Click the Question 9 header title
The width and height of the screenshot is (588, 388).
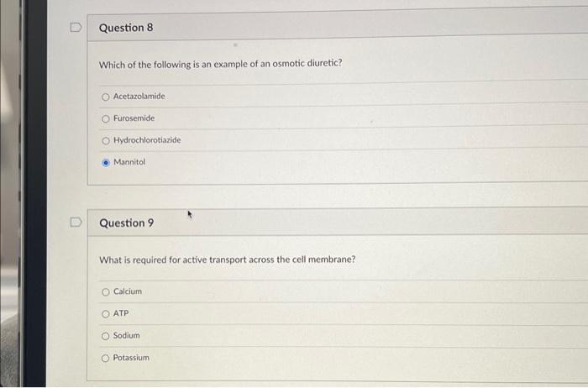[126, 223]
